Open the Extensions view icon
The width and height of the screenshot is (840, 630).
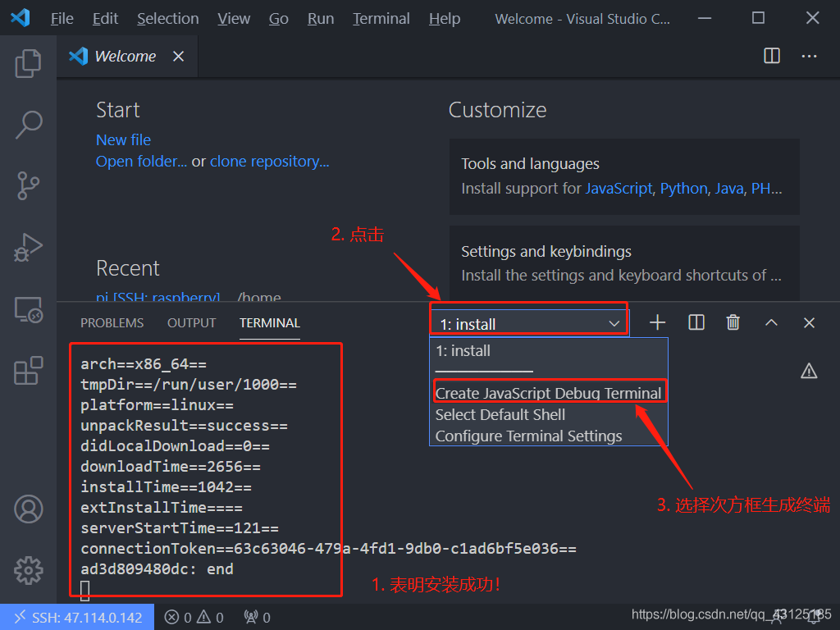(28, 370)
